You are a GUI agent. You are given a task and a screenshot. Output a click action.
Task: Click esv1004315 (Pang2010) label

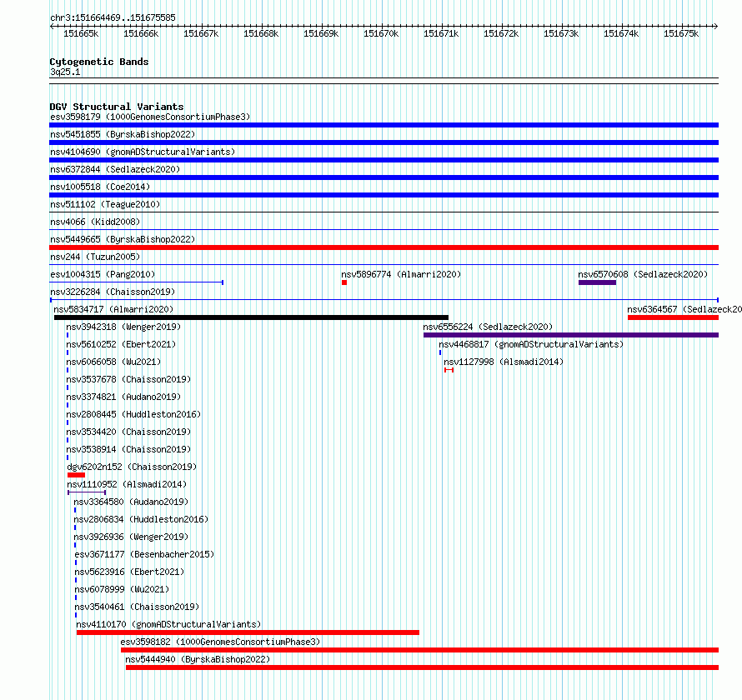click(x=103, y=274)
